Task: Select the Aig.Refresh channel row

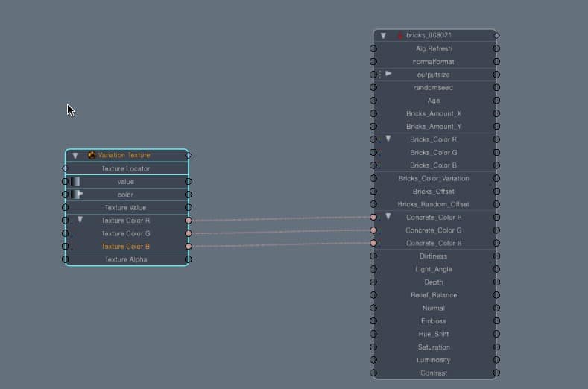Action: [x=434, y=48]
